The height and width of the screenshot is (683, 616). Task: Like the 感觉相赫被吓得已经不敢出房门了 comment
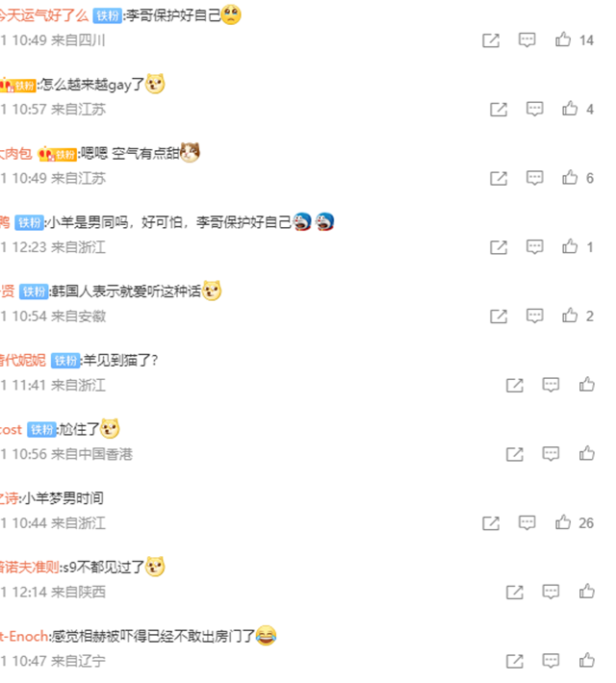coord(587,660)
